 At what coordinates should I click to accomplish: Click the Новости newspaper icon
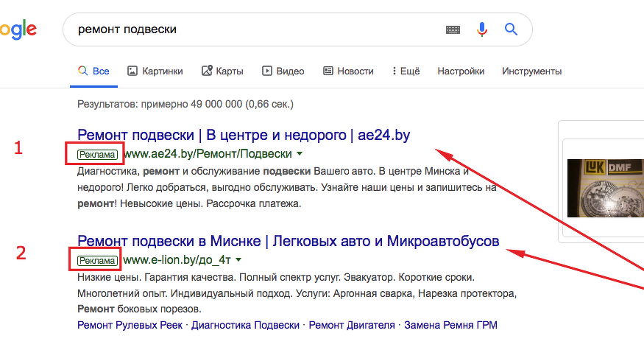tap(328, 71)
